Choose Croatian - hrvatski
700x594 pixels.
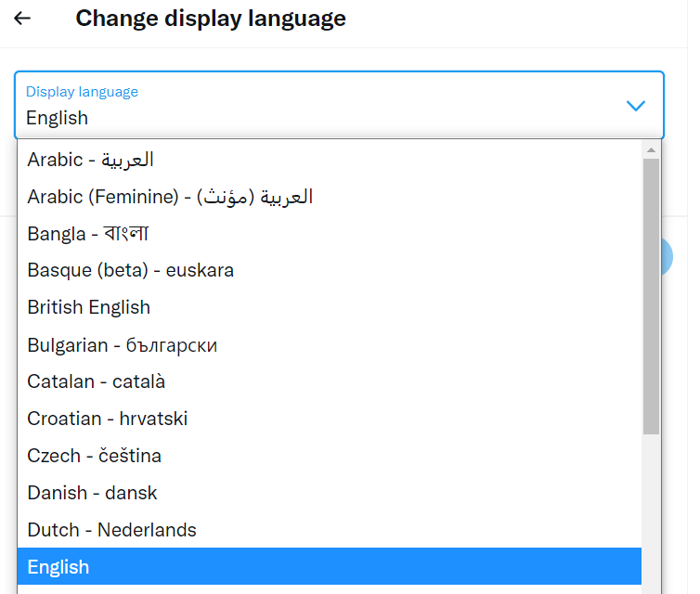(x=330, y=419)
